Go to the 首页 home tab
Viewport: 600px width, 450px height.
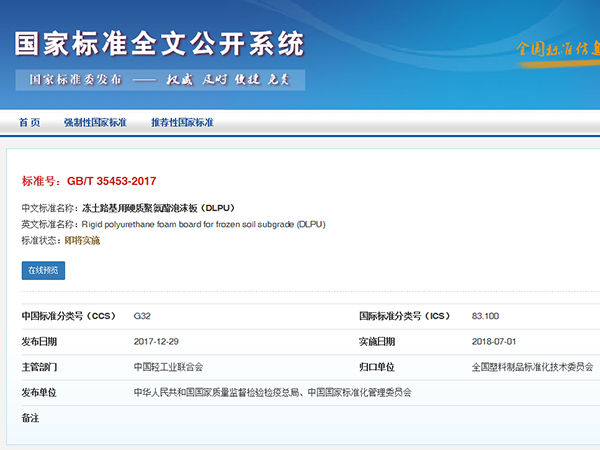[30, 123]
